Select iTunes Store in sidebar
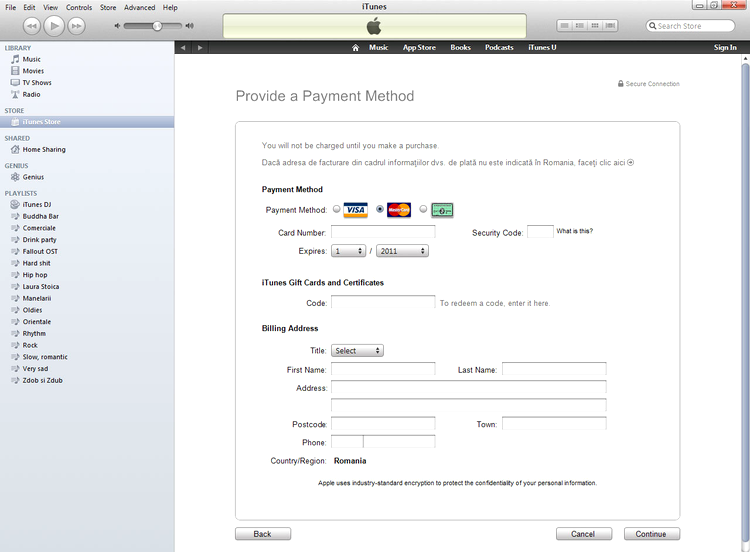Screen dimensions: 750x552 coord(87,122)
